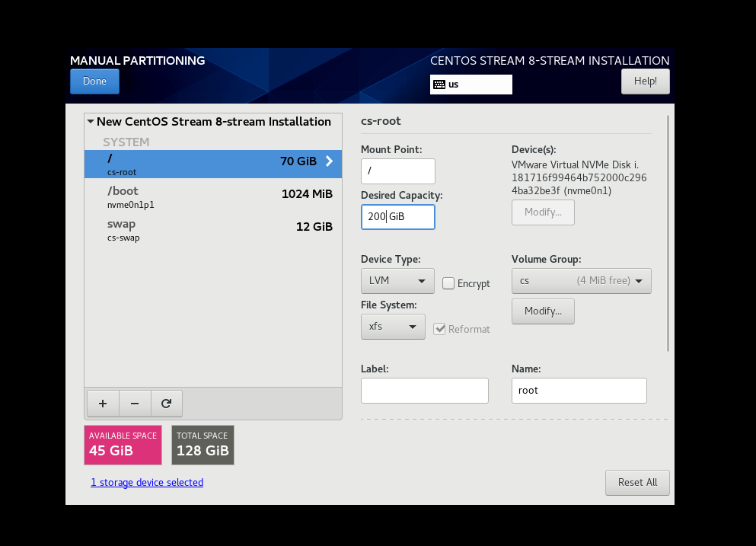The height and width of the screenshot is (546, 756).
Task: Open the Help! button
Action: [645, 81]
